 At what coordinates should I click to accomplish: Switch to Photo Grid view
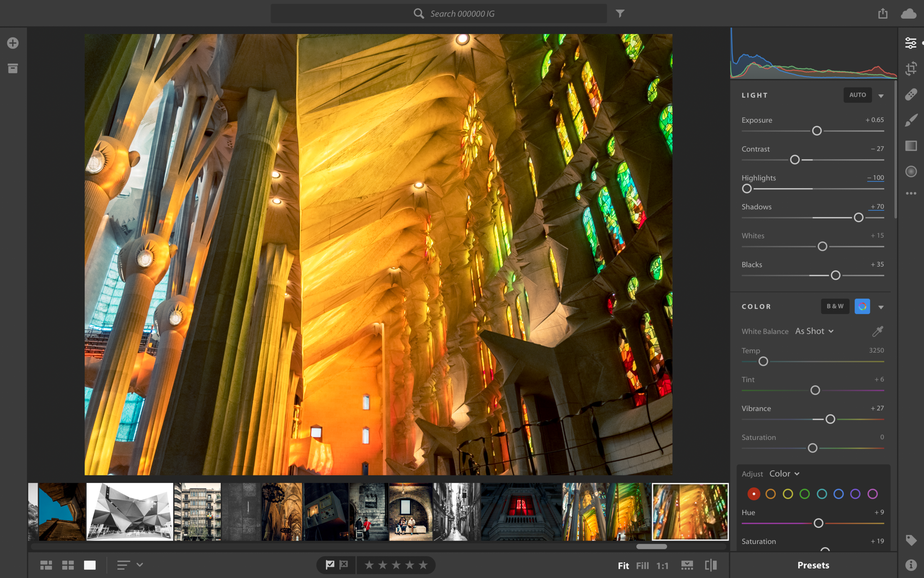tap(46, 565)
